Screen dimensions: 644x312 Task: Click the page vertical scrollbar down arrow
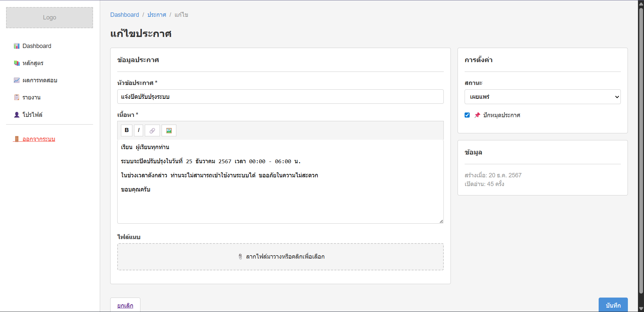(x=641, y=309)
